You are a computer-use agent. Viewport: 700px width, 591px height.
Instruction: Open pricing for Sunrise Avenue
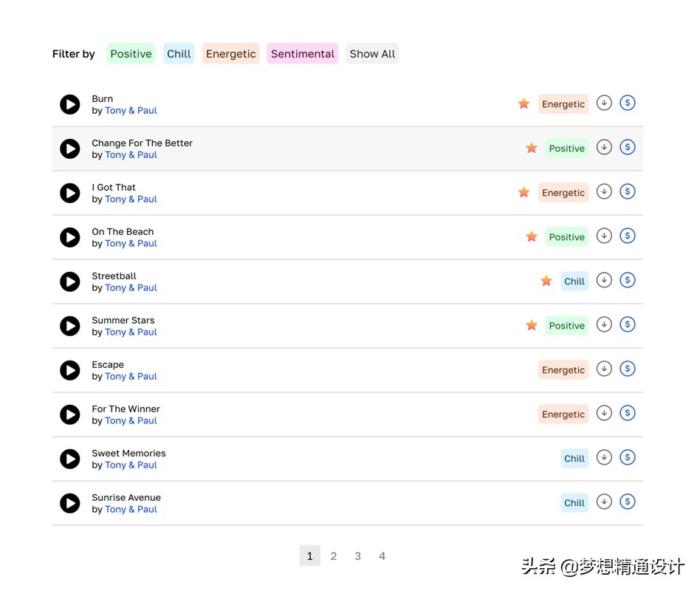[628, 502]
